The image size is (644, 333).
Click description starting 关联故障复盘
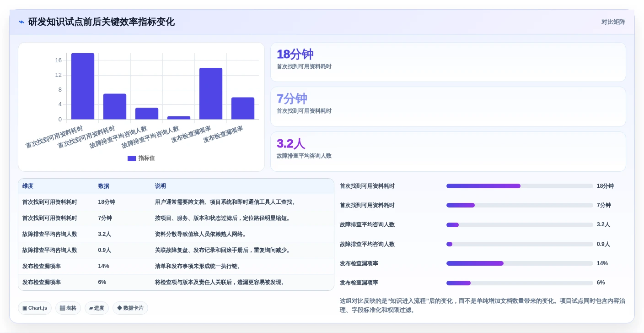pos(223,250)
